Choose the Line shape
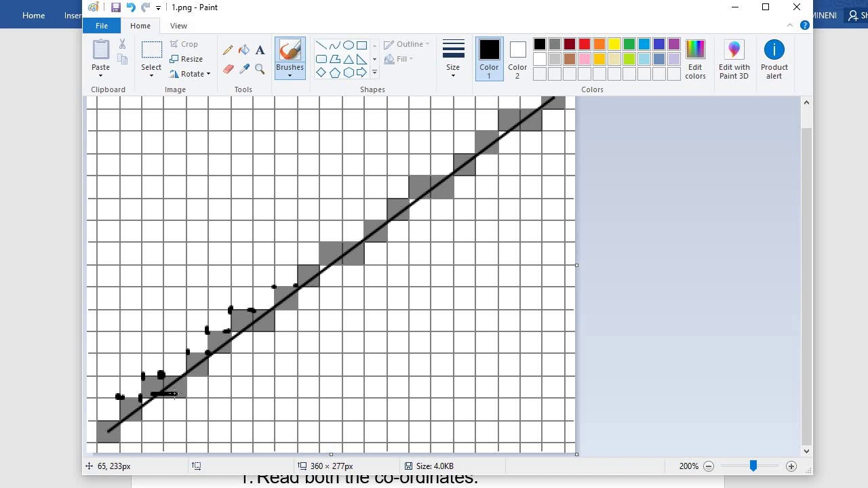This screenshot has width=868, height=488. coord(321,45)
